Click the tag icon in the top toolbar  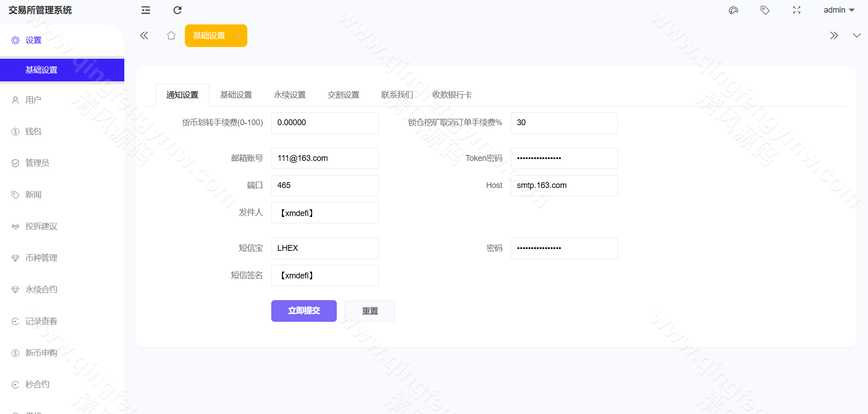click(765, 10)
